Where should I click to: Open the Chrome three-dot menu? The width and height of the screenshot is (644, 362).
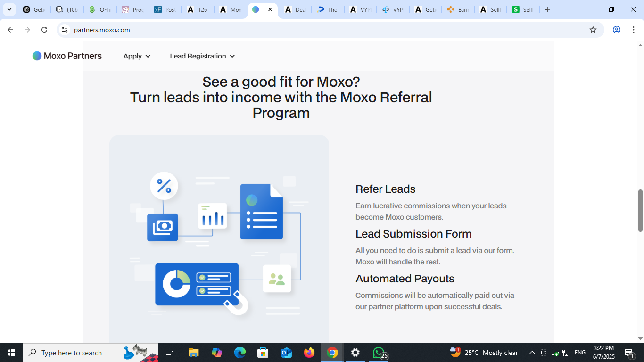point(634,30)
